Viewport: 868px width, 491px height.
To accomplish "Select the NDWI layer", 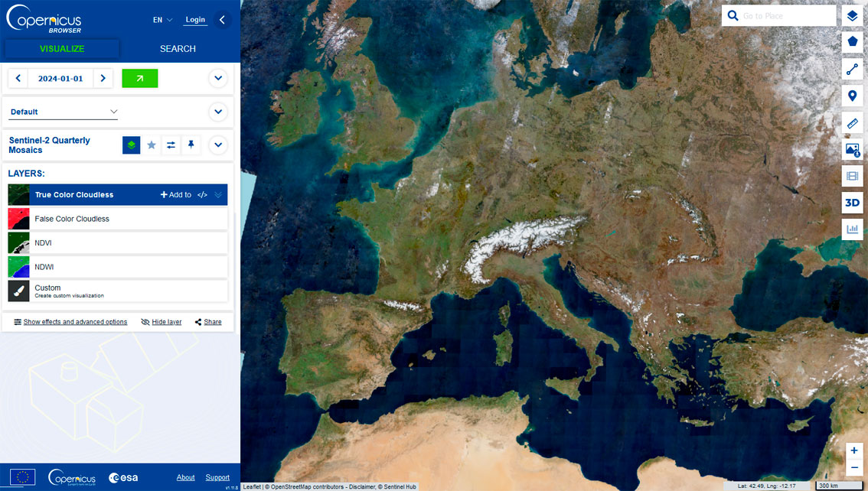I will point(117,267).
